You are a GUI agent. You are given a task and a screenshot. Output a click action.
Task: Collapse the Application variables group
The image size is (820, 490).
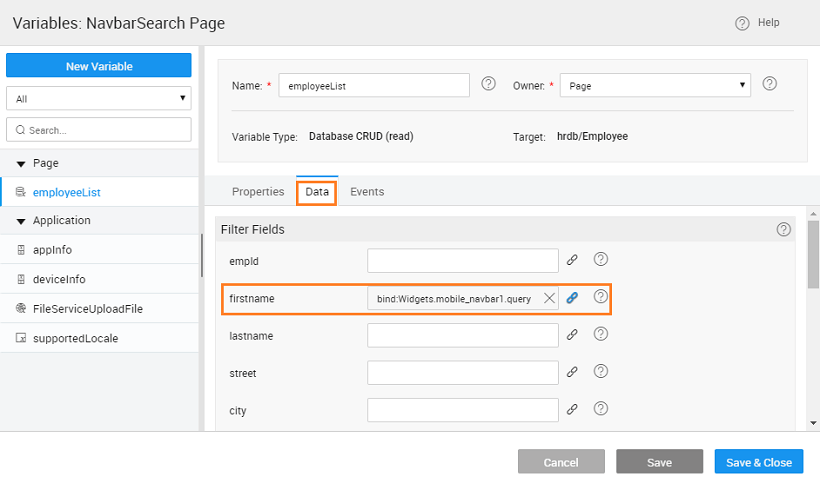pos(21,221)
